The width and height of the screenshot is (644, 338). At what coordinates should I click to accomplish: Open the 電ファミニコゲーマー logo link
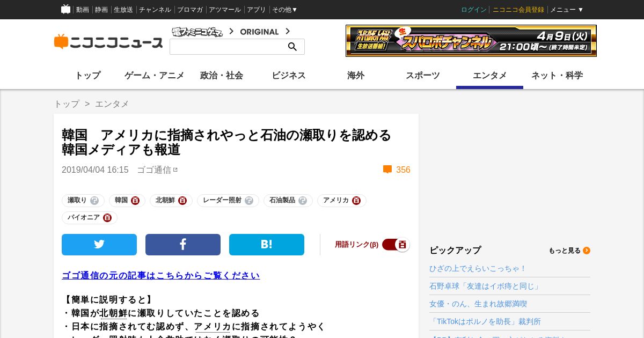coord(197,32)
